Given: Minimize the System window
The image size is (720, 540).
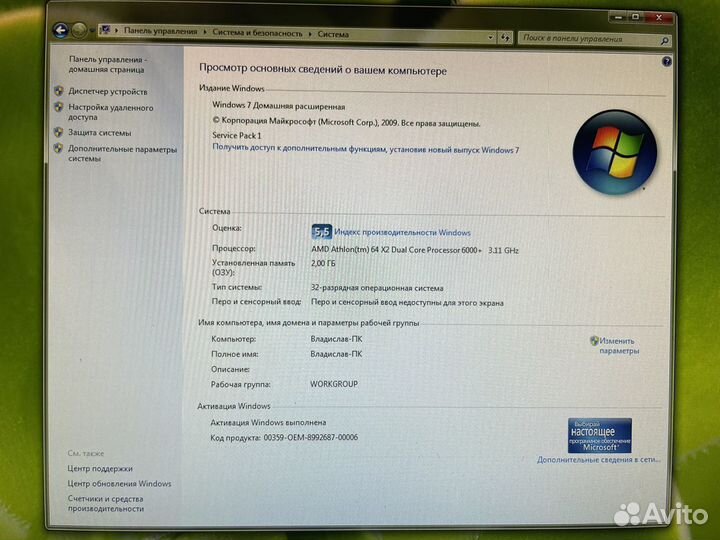Looking at the screenshot, I should [618, 17].
